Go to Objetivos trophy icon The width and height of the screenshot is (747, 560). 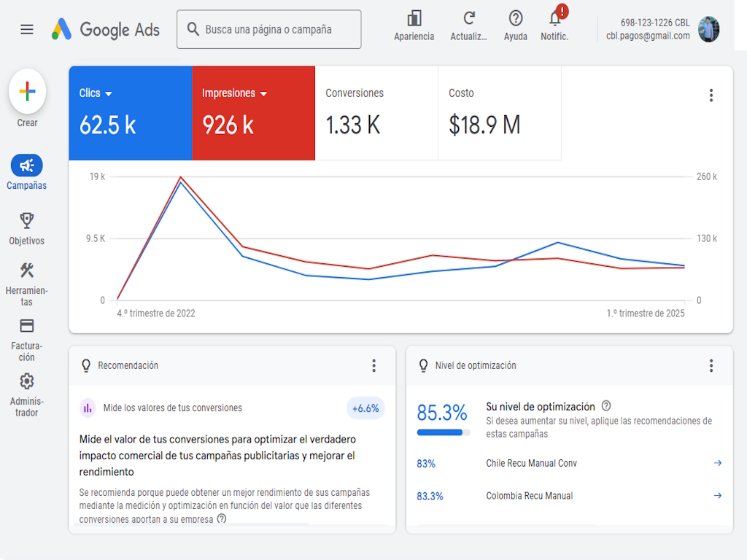point(27,220)
